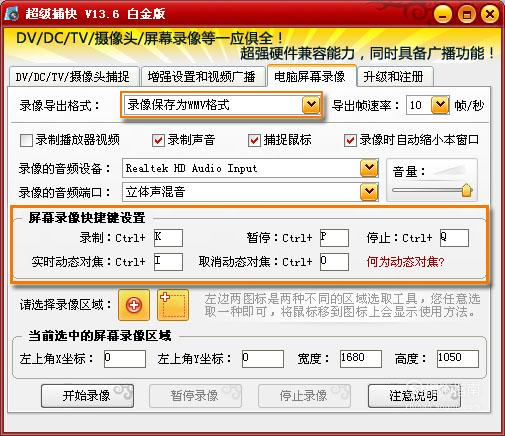Minimize the 超级捕快 window
The width and height of the screenshot is (505, 436).
(443, 14)
